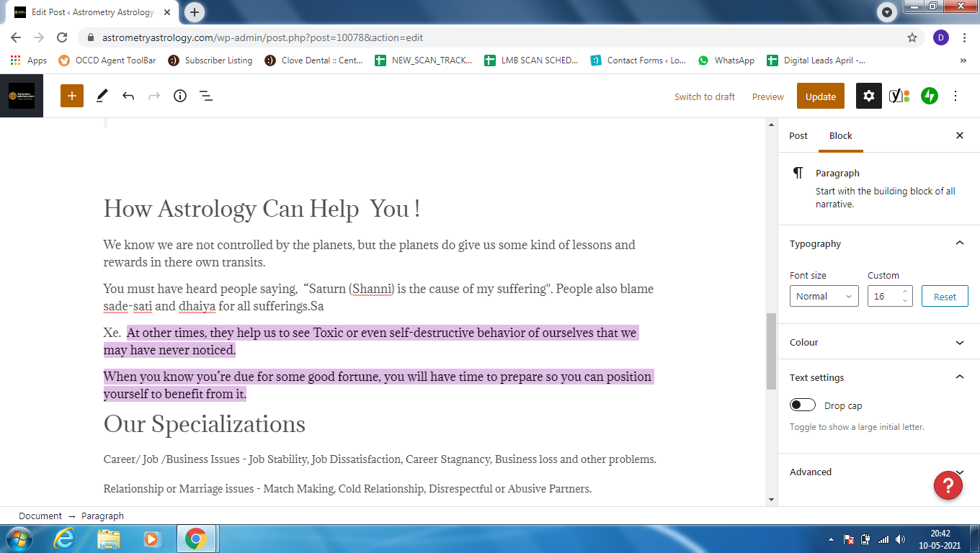980x553 pixels.
Task: Click the Custom font size field
Action: click(x=883, y=296)
